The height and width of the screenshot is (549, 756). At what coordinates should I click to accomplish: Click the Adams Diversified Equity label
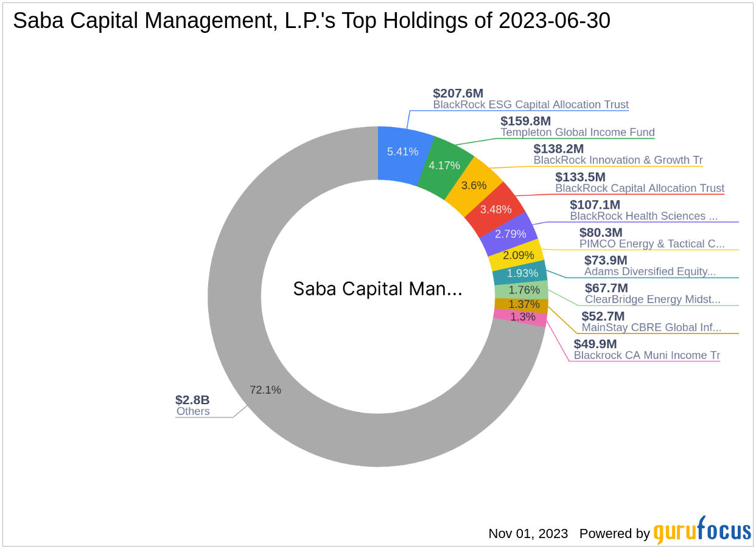[x=650, y=272]
